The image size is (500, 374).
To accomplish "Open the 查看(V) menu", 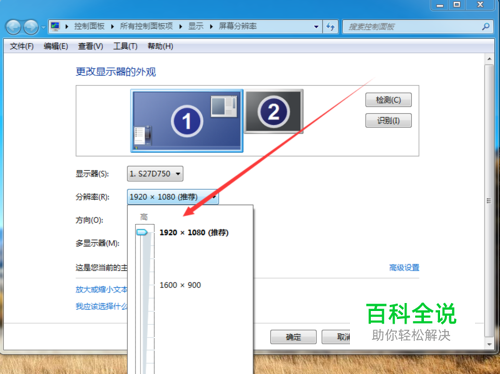I will [x=90, y=46].
